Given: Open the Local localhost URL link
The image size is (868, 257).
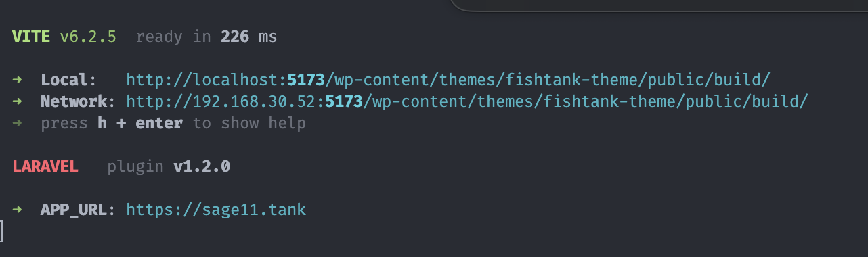Looking at the screenshot, I should point(448,80).
